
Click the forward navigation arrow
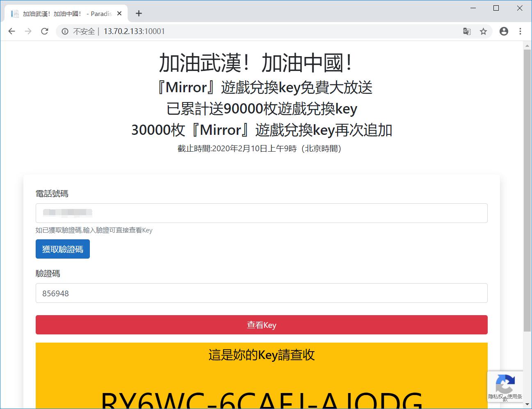pyautogui.click(x=27, y=31)
